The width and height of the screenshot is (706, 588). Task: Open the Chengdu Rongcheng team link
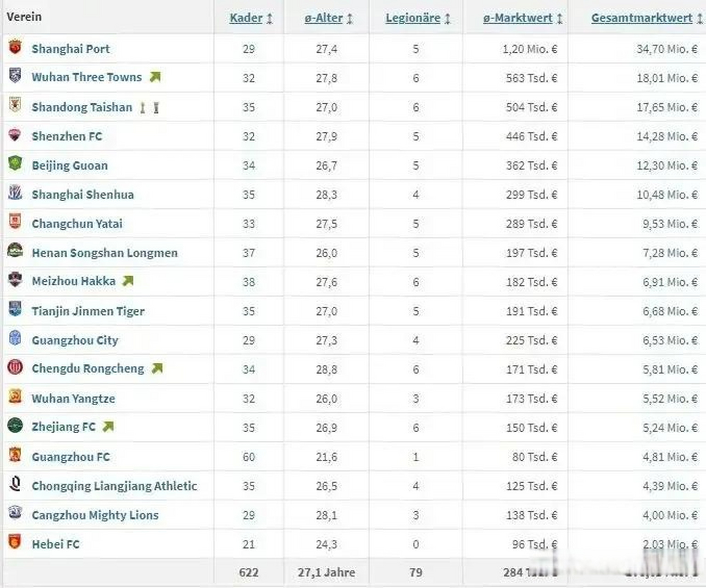pos(88,369)
